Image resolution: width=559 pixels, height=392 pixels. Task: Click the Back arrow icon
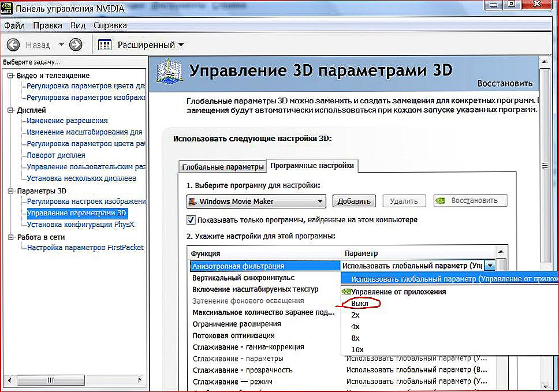13,45
